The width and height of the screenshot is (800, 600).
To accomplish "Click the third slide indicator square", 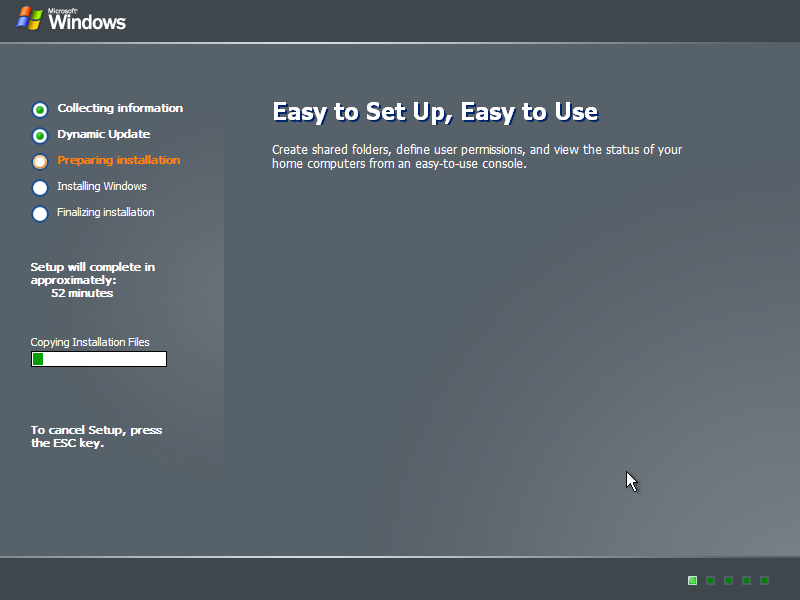I will point(729,581).
